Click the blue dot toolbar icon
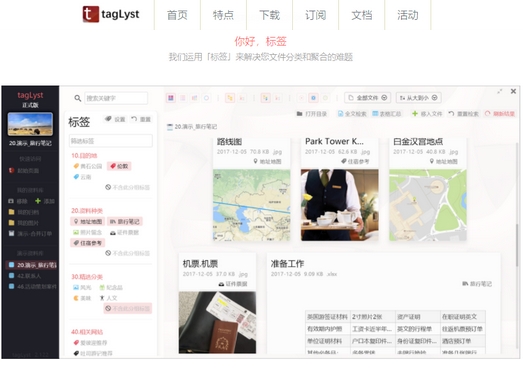The image size is (523, 375). click(313, 98)
